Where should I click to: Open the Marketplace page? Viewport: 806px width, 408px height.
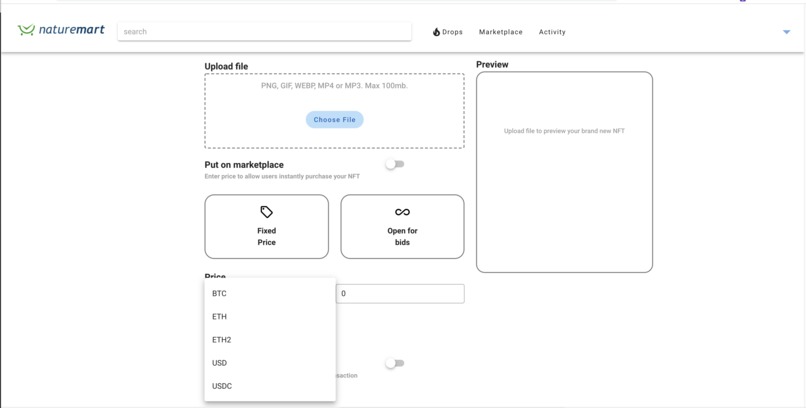[501, 32]
